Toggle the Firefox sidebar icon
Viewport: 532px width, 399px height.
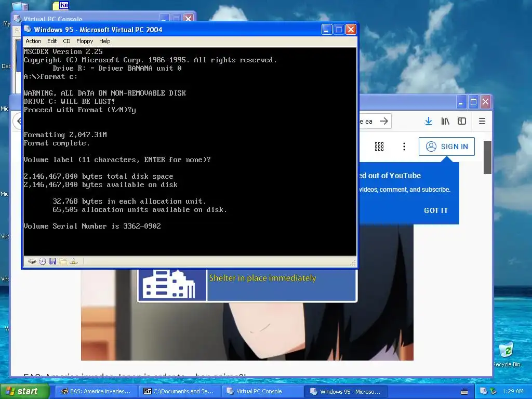click(x=462, y=121)
